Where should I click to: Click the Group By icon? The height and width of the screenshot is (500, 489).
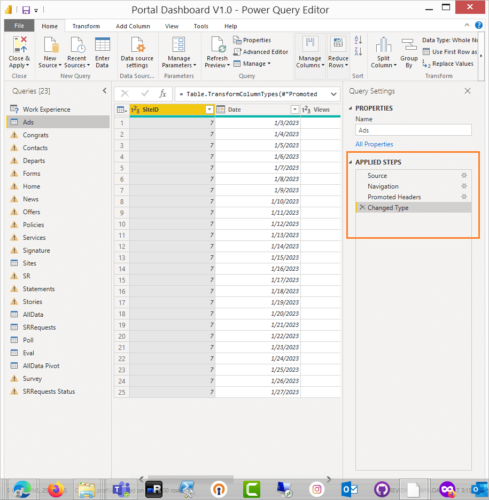[409, 45]
